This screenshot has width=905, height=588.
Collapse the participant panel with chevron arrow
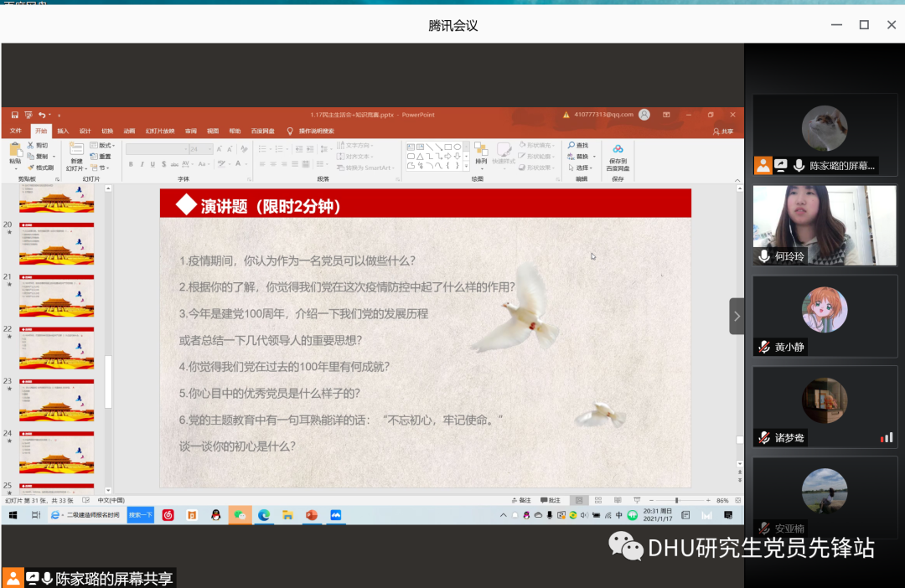click(737, 316)
